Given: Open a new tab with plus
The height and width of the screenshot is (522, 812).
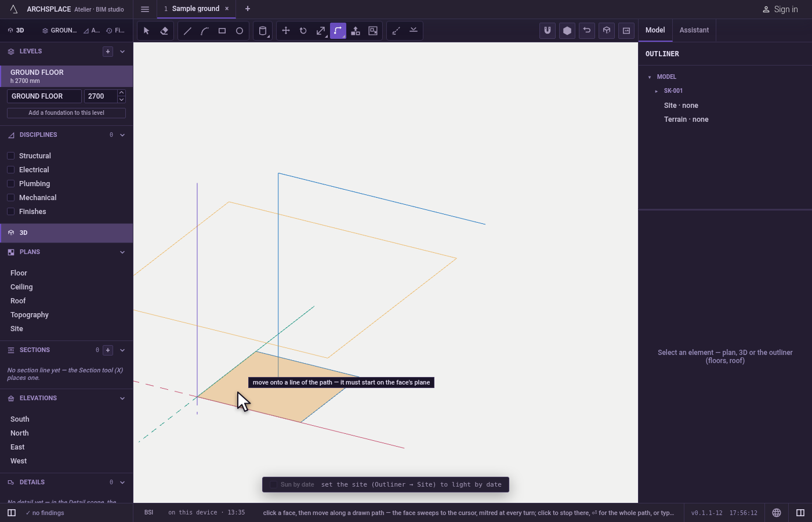Looking at the screenshot, I should click(248, 9).
